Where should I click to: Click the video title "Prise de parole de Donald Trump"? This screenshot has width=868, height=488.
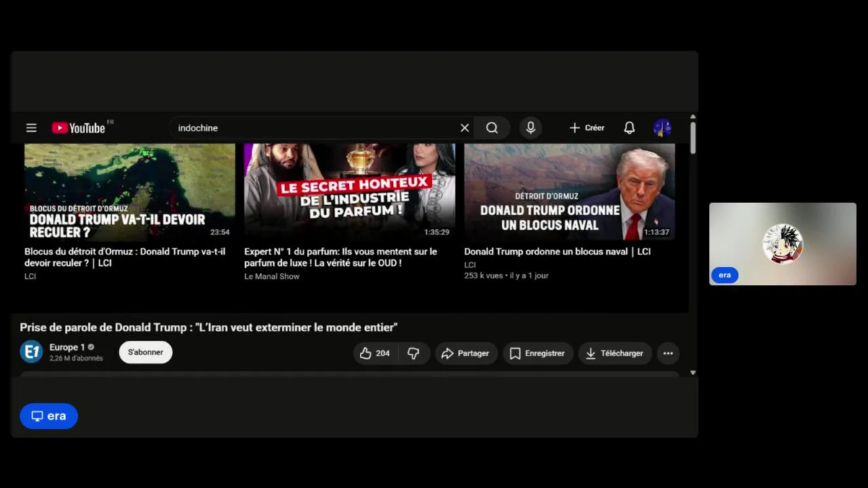pyautogui.click(x=208, y=327)
